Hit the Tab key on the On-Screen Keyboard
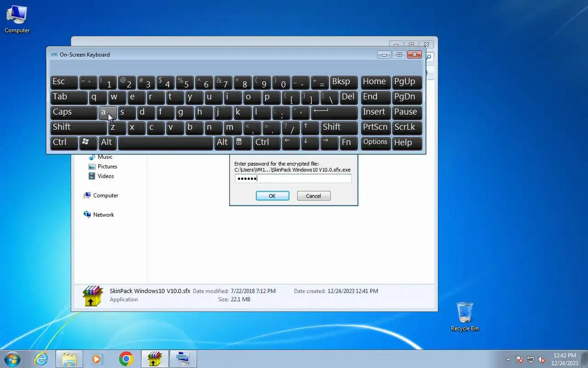Image resolution: width=588 pixels, height=368 pixels. tap(68, 98)
